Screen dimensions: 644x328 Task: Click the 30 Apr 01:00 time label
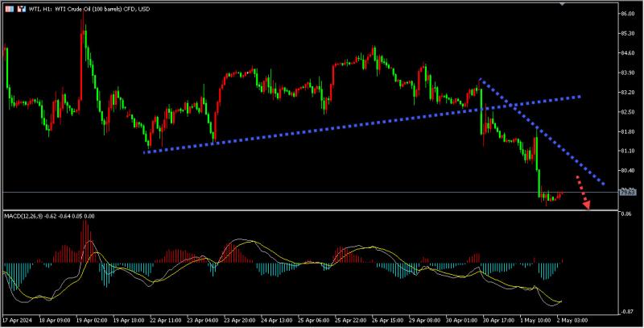(x=461, y=320)
